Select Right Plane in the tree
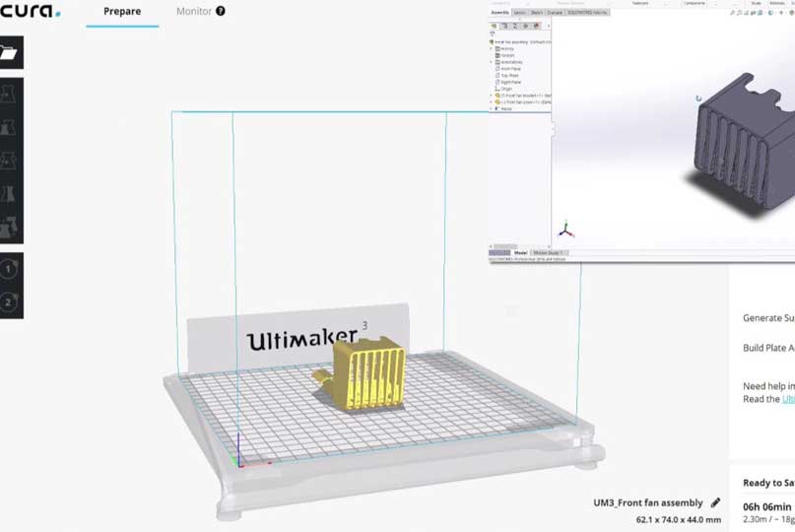 (508, 82)
